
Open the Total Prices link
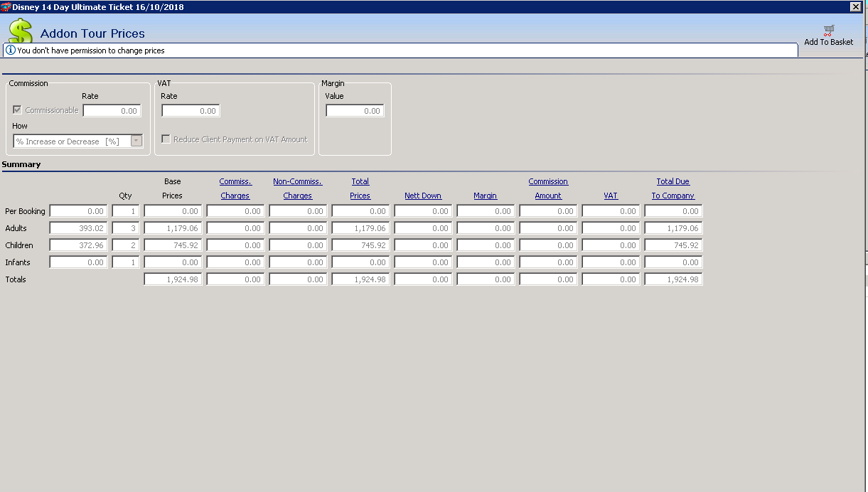pyautogui.click(x=360, y=188)
